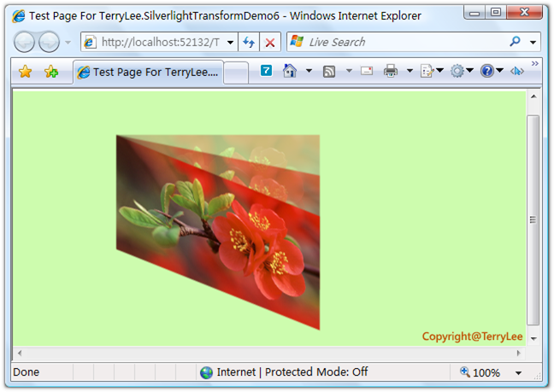This screenshot has width=554, height=392.
Task: Click the horizontal scrollbar right arrow
Action: pos(518,353)
